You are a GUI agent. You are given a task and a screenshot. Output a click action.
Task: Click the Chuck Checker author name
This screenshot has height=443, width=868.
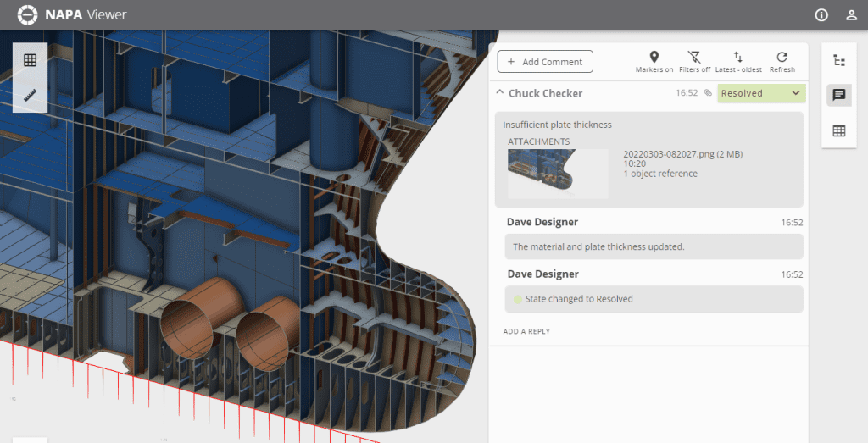(545, 93)
